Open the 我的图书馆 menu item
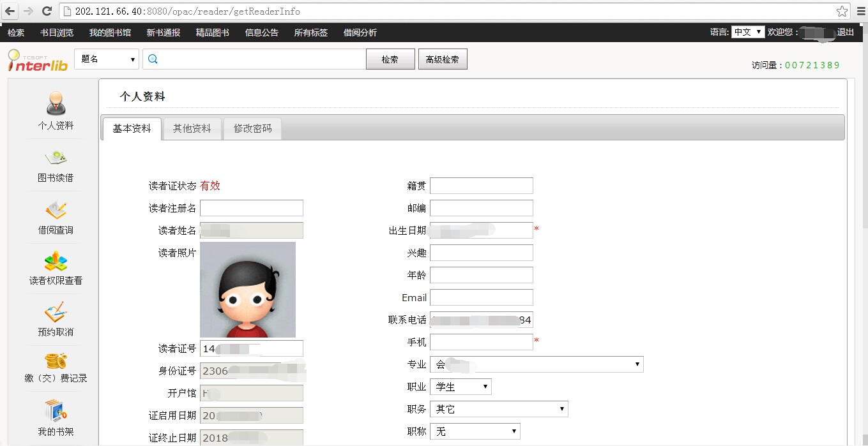868x446 pixels. pos(110,33)
